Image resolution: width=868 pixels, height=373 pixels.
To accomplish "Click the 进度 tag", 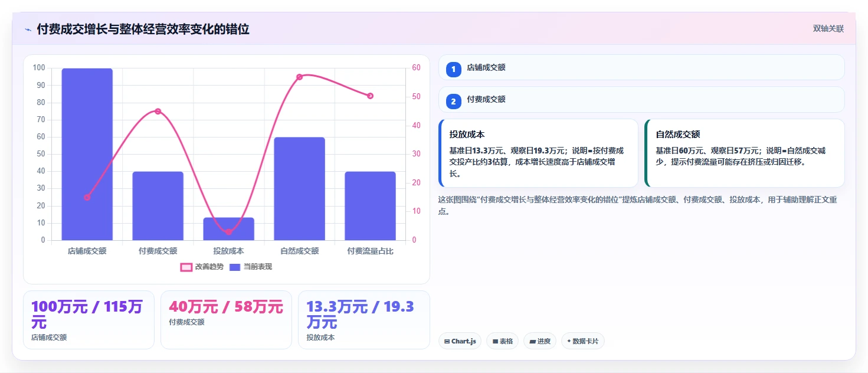I will coord(539,341).
